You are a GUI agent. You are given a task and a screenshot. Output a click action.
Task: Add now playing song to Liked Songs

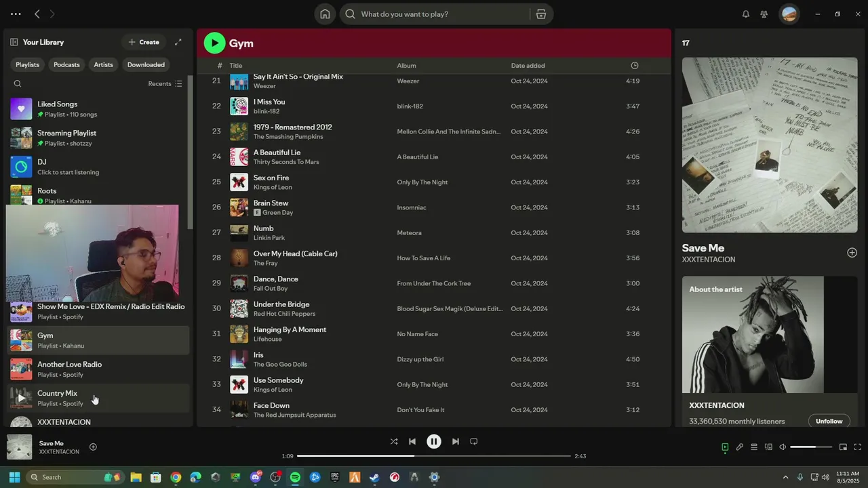click(x=93, y=447)
